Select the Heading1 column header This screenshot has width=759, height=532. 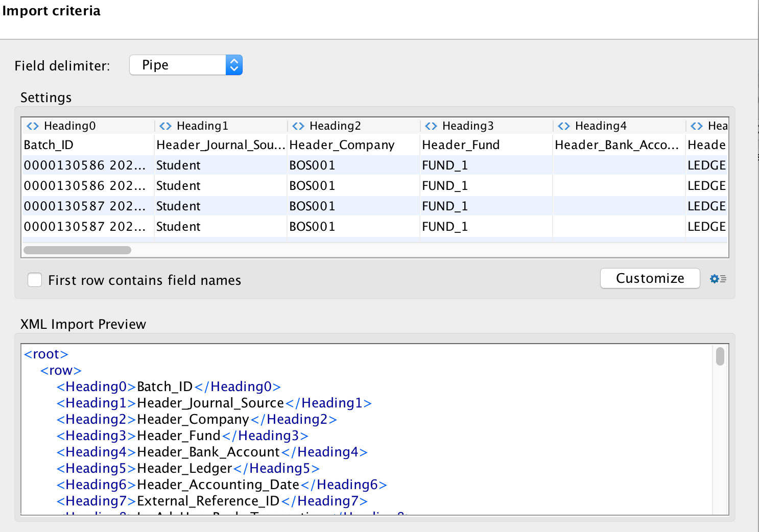click(221, 126)
